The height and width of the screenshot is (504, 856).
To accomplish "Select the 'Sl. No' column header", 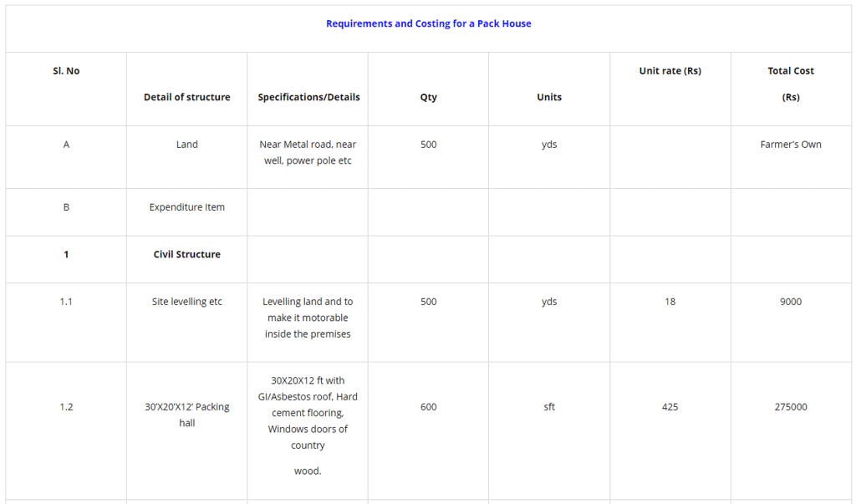I will coord(66,71).
